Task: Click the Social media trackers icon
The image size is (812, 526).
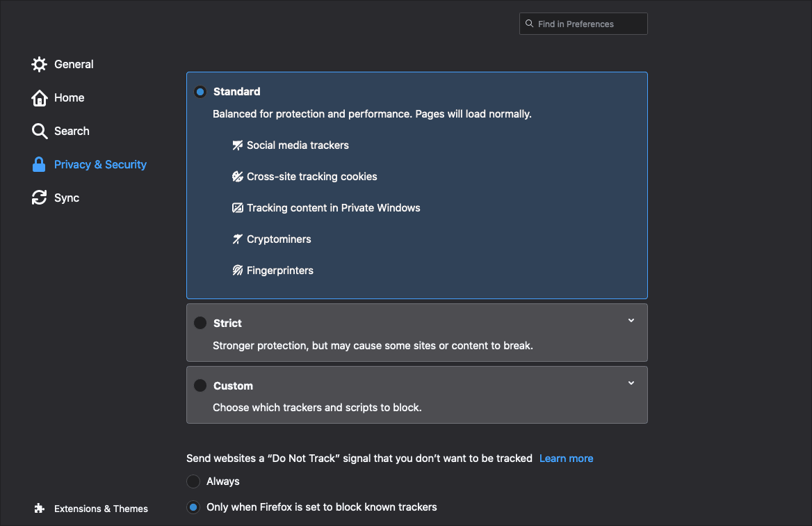Action: [237, 145]
